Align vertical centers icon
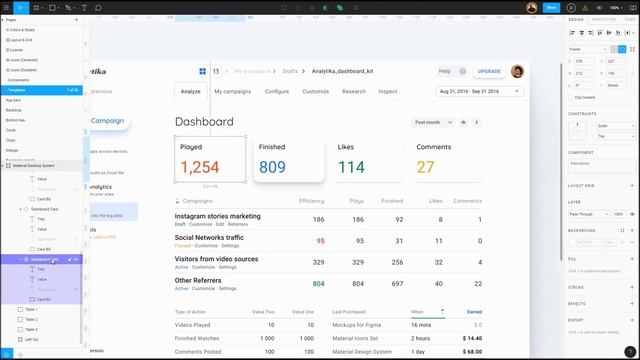The image size is (640, 360). pyautogui.click(x=609, y=33)
